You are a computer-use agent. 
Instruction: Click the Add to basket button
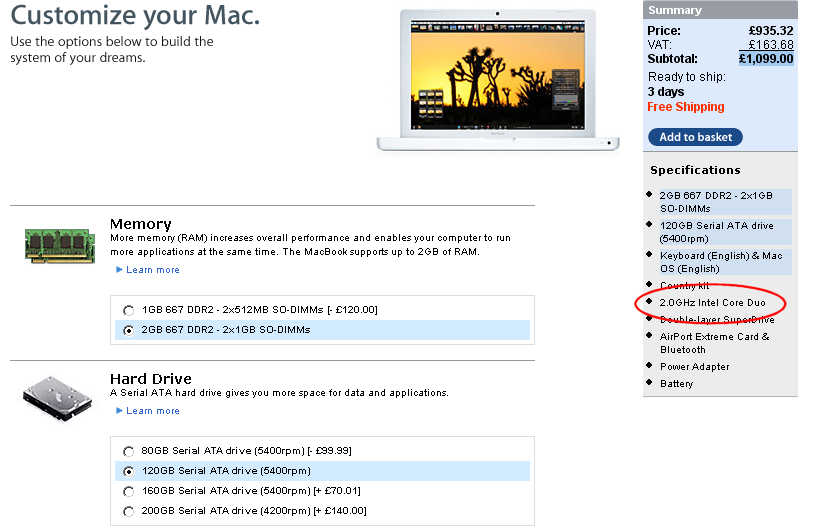[x=695, y=137]
